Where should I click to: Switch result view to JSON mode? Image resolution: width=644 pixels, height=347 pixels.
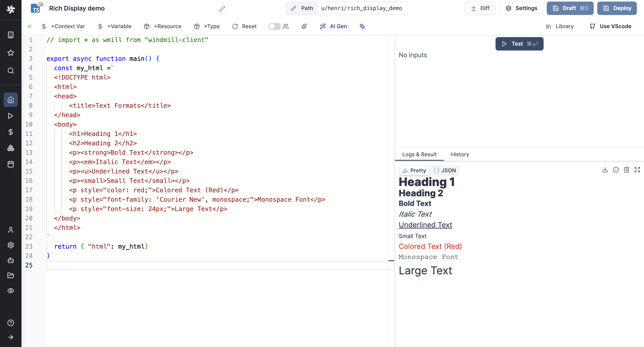click(445, 171)
